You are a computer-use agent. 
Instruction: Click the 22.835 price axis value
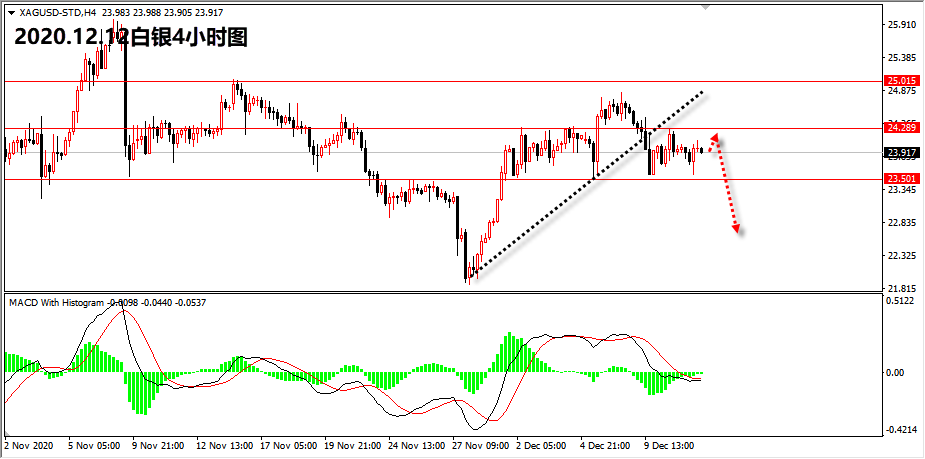pyautogui.click(x=901, y=223)
